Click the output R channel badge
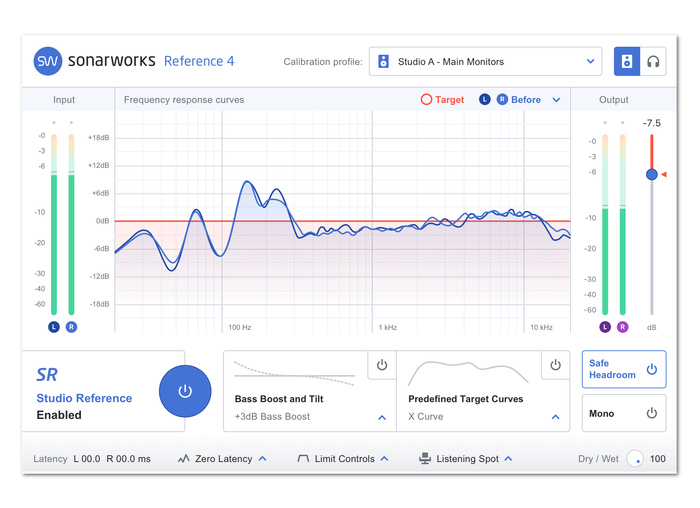The image size is (700, 508). coord(622,327)
